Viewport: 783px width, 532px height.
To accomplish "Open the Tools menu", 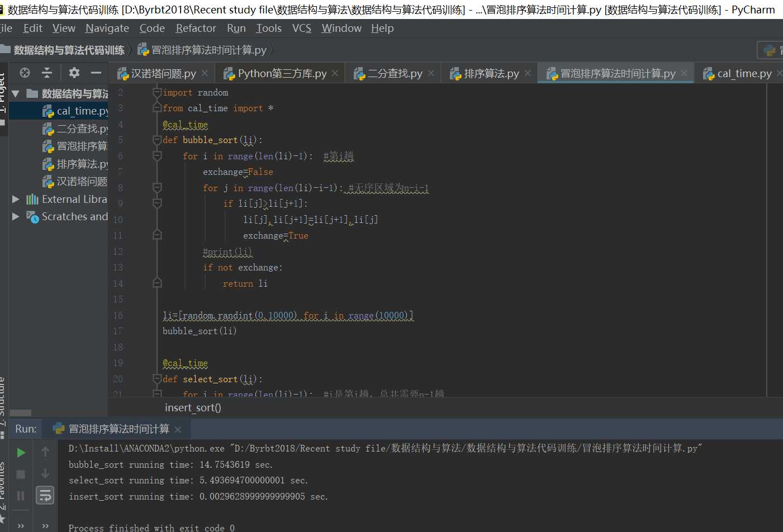I will pos(269,28).
